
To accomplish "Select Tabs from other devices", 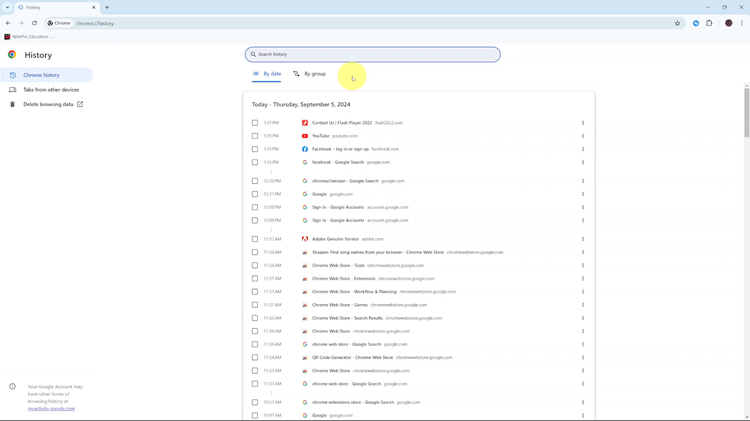I will point(50,90).
